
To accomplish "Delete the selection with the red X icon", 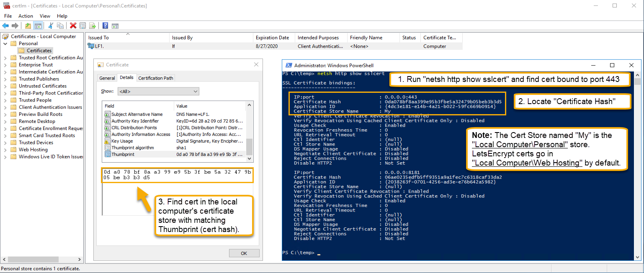I will (73, 26).
